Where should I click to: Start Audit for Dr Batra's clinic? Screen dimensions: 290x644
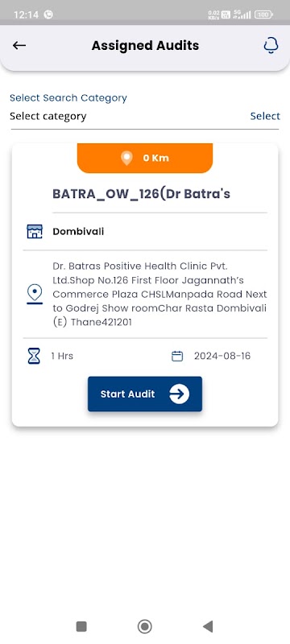[144, 394]
